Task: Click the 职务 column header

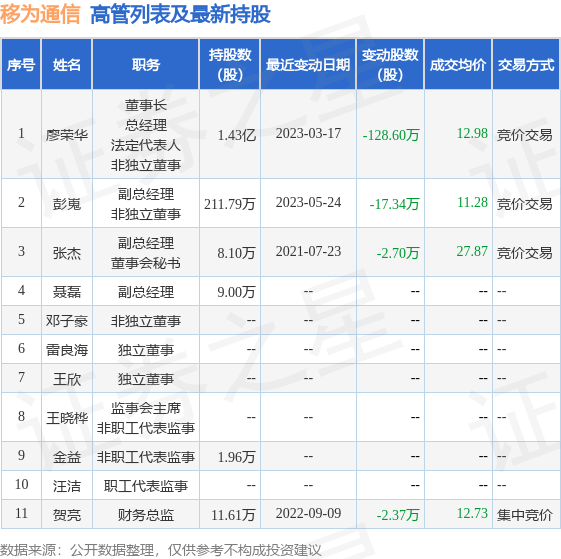Action: (146, 64)
